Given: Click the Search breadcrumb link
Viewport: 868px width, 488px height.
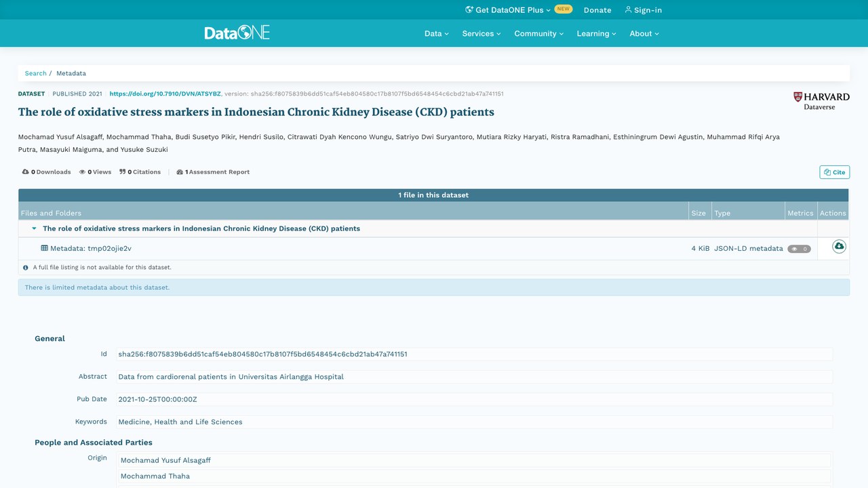Looking at the screenshot, I should 36,73.
